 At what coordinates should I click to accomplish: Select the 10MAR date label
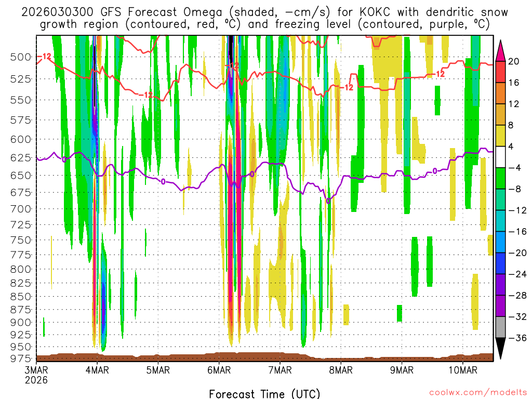tap(463, 370)
